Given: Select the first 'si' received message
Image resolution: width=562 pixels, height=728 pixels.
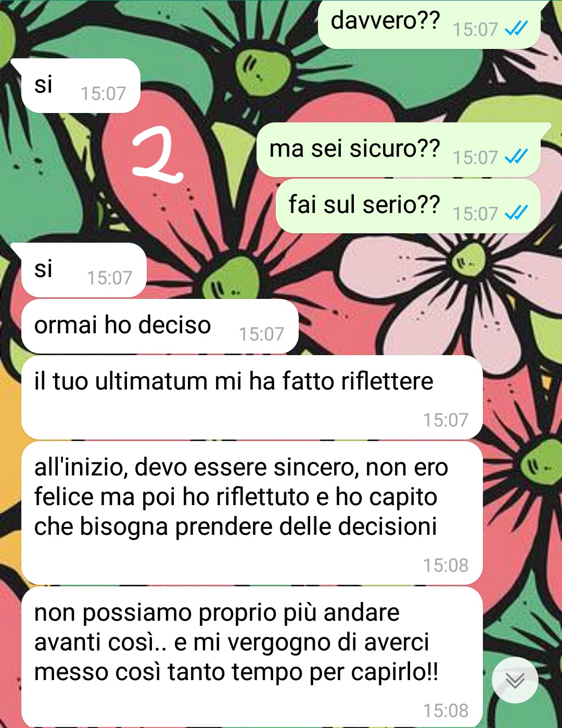Looking at the screenshot, I should pyautogui.click(x=81, y=85).
